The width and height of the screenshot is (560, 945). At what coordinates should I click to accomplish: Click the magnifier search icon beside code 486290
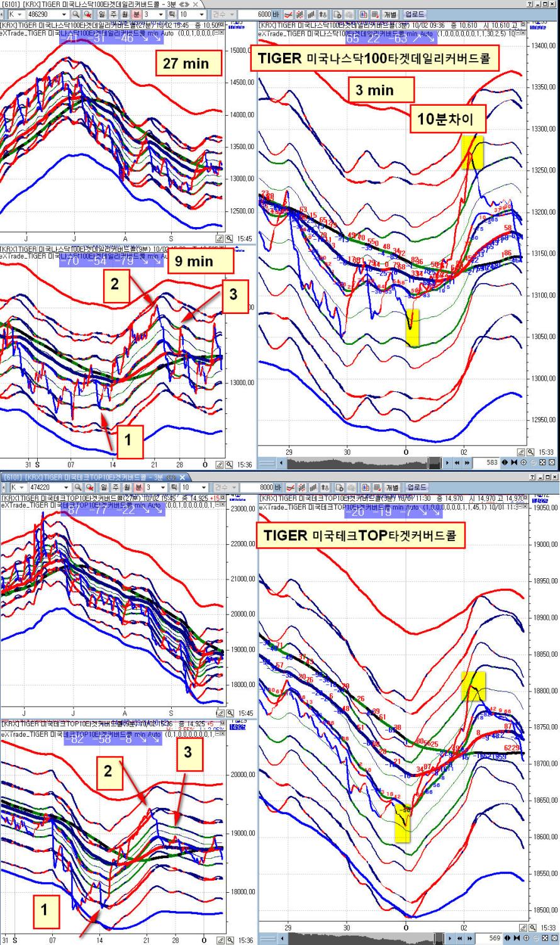pyautogui.click(x=76, y=14)
